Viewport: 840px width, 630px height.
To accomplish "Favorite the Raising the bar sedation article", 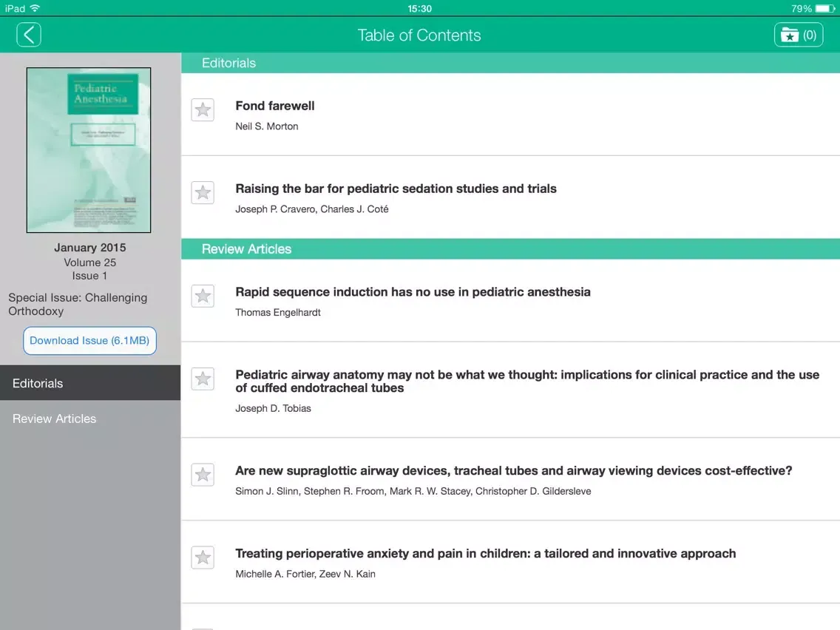I will pyautogui.click(x=203, y=193).
